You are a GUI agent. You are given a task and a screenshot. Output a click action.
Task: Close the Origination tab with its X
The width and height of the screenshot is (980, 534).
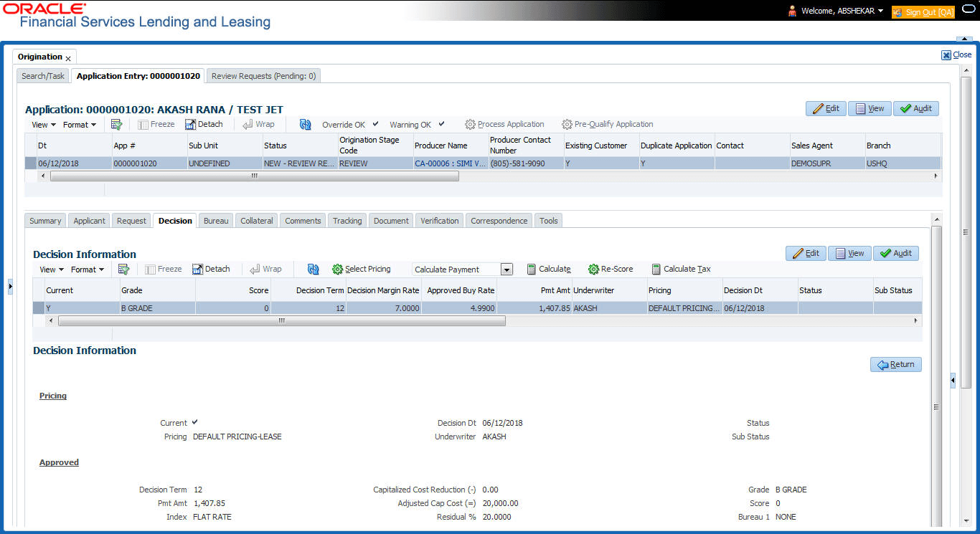pyautogui.click(x=68, y=58)
